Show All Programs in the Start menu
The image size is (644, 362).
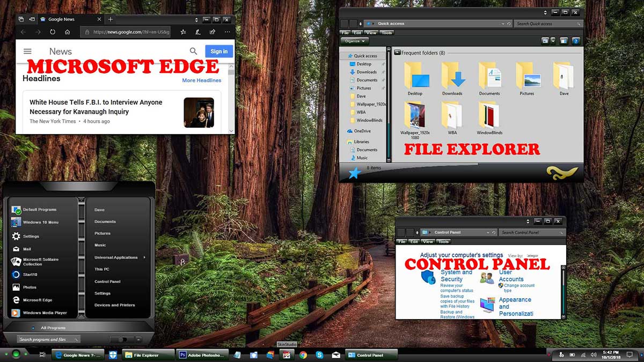click(53, 328)
